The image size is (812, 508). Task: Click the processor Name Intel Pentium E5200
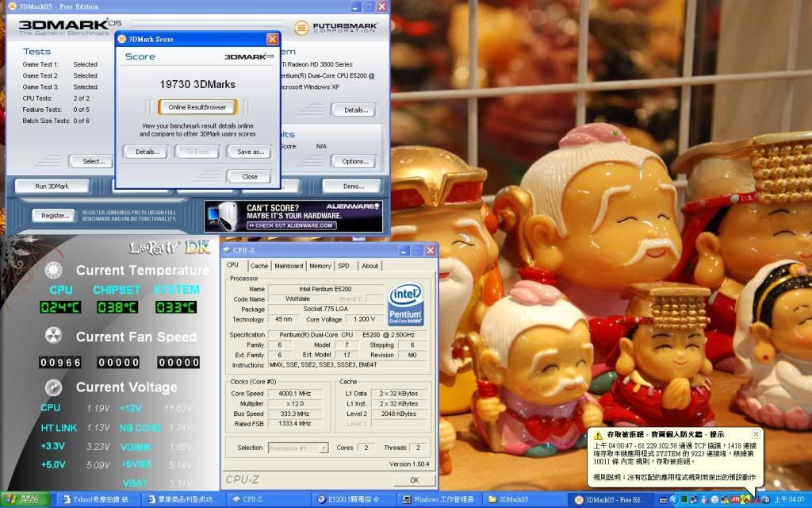point(326,289)
